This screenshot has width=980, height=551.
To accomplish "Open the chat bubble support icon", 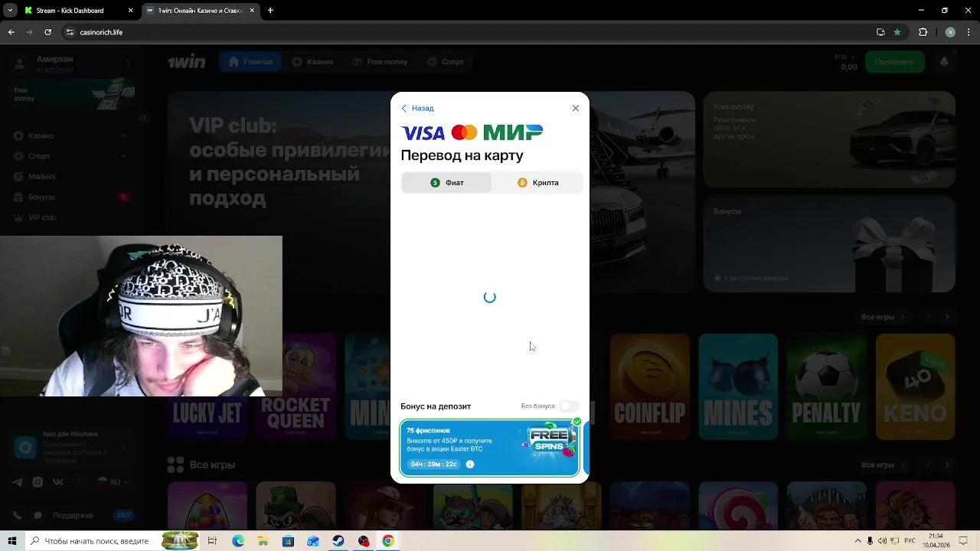I will (38, 515).
